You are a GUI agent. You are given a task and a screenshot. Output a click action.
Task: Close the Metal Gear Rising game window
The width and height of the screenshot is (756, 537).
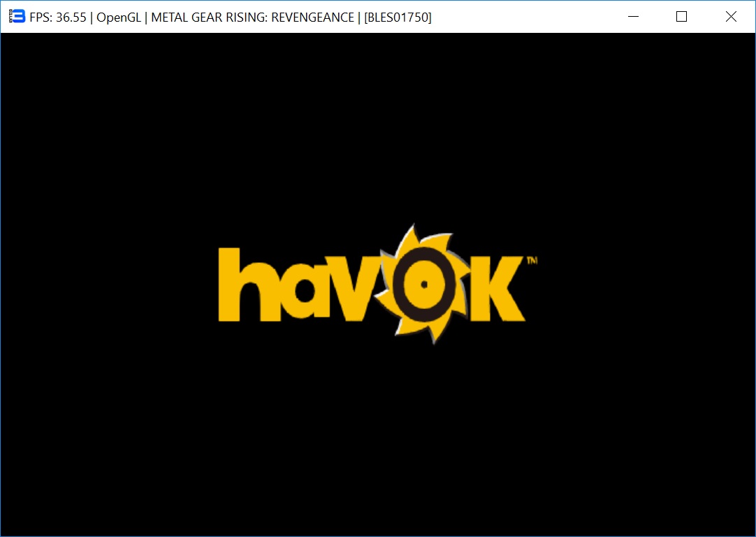pyautogui.click(x=731, y=16)
